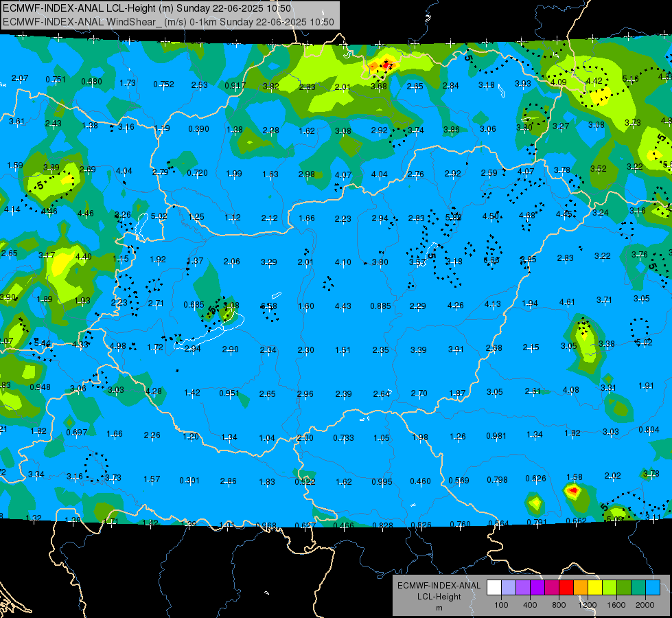
Task: Click the wind shear value '4.68'
Action: pos(526,215)
